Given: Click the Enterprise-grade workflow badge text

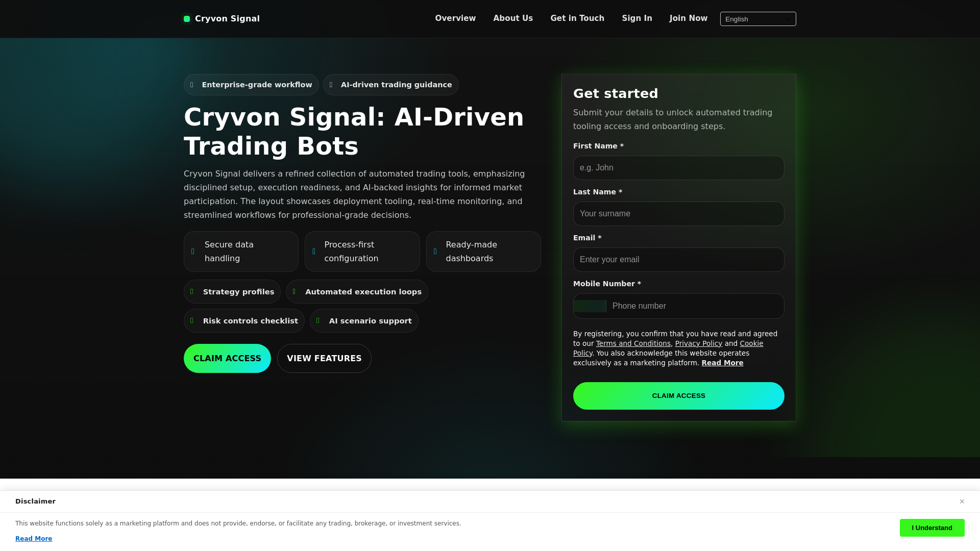Looking at the screenshot, I should [x=257, y=85].
